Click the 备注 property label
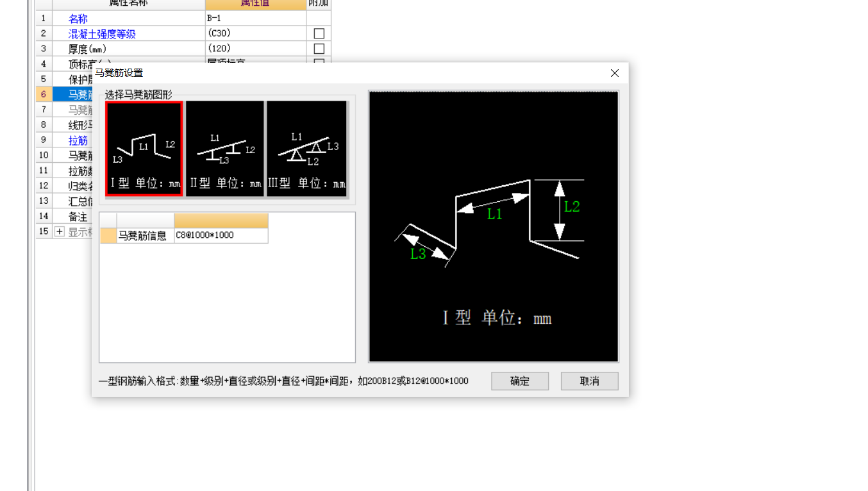The height and width of the screenshot is (491, 868). pos(78,217)
